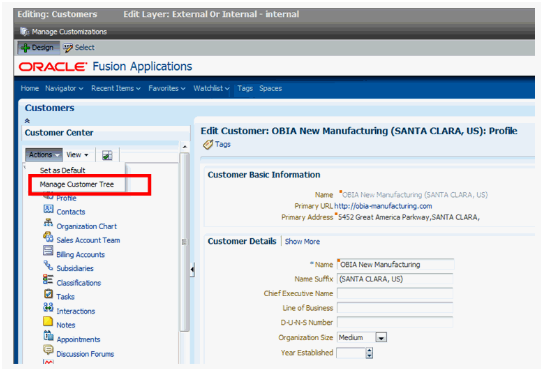Screen dimensions: 543x371
Task: Open Spaces in the top bar
Action: pos(270,88)
